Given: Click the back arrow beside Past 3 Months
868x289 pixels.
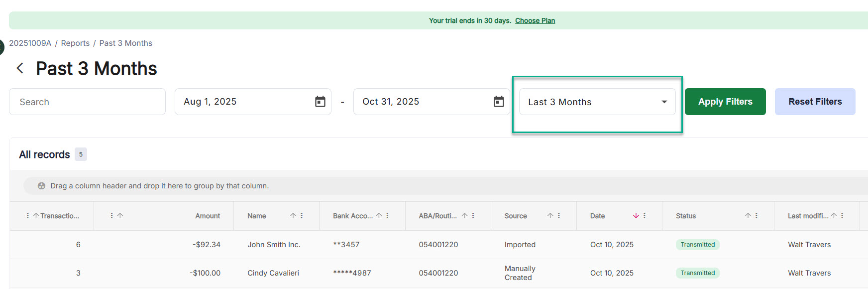Looking at the screenshot, I should 20,68.
